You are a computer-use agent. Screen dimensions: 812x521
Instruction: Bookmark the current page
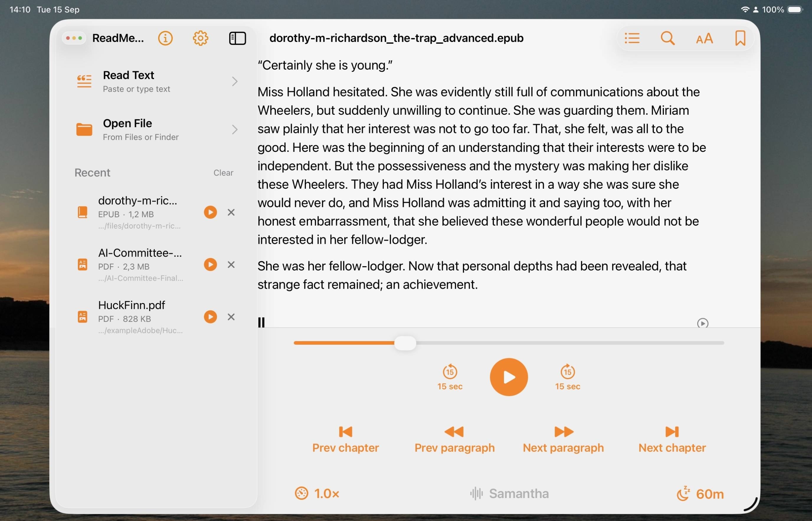coord(740,38)
